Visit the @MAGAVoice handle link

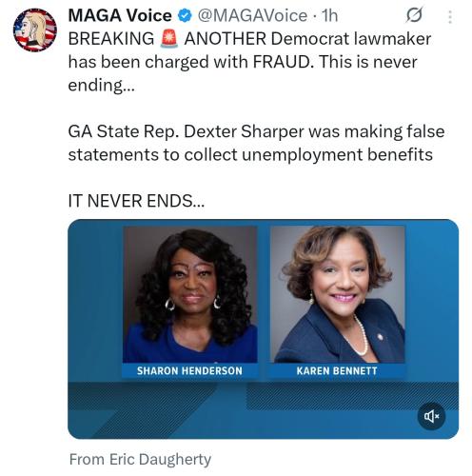click(x=252, y=15)
